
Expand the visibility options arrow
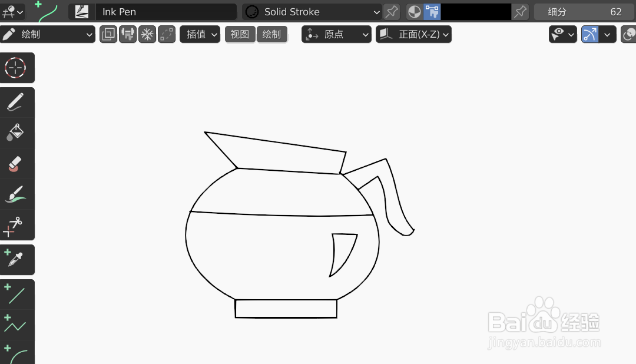pyautogui.click(x=571, y=35)
